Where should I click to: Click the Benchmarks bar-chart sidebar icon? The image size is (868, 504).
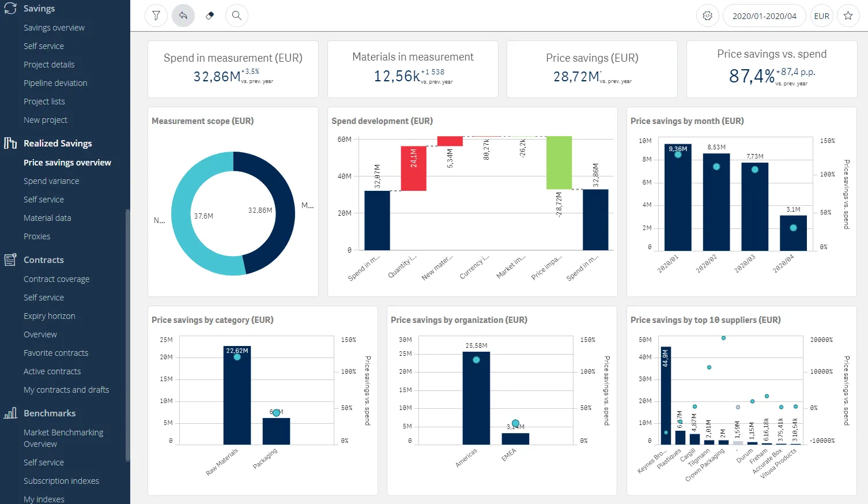(10, 413)
